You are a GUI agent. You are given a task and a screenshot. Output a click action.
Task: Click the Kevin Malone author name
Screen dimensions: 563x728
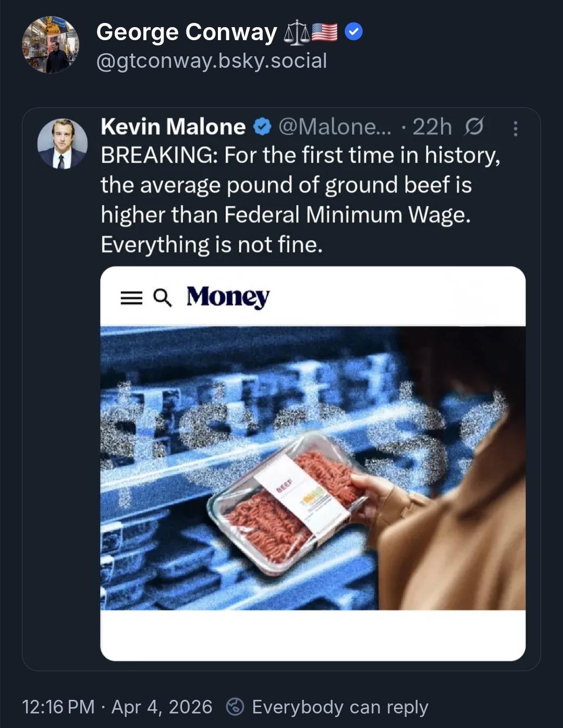[x=173, y=127]
